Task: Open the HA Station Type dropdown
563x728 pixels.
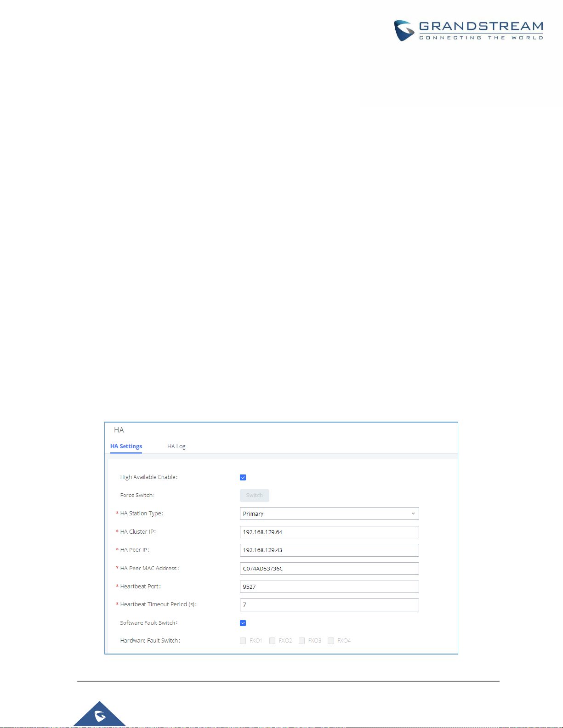Action: click(329, 514)
